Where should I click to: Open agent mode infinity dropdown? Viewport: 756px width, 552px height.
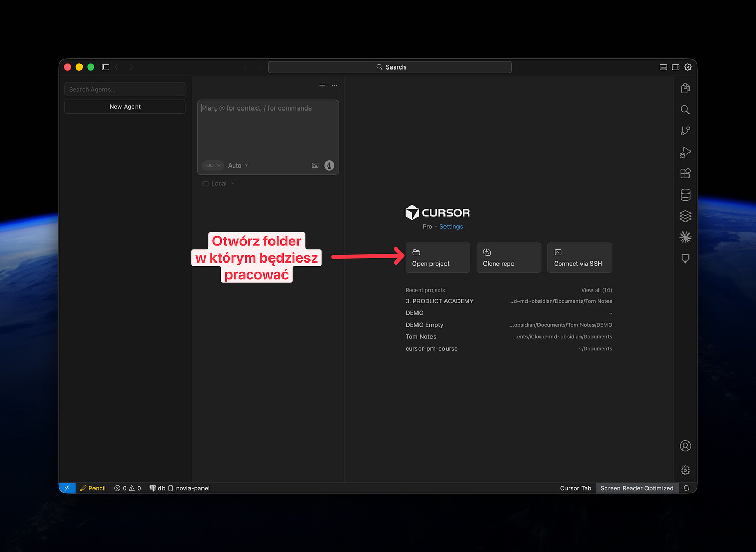coord(213,165)
